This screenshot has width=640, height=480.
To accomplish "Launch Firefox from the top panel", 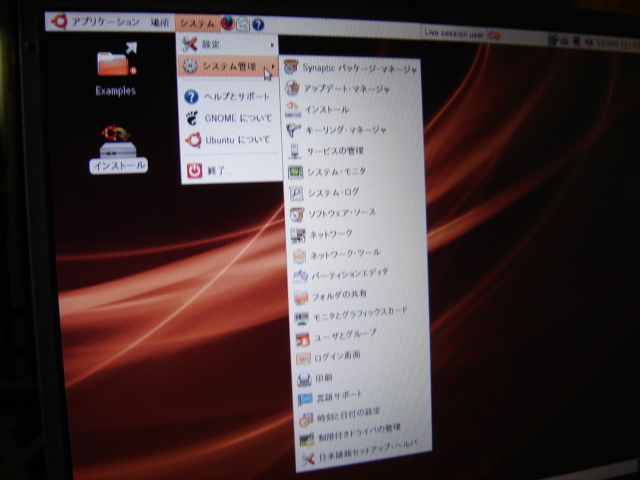I will [x=227, y=23].
